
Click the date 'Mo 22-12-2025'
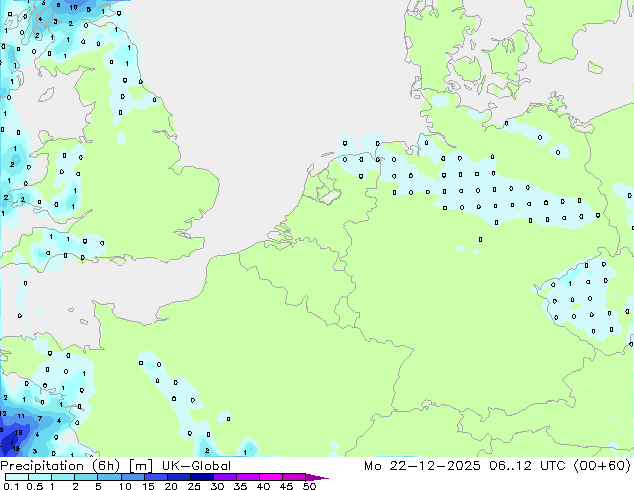click(422, 466)
